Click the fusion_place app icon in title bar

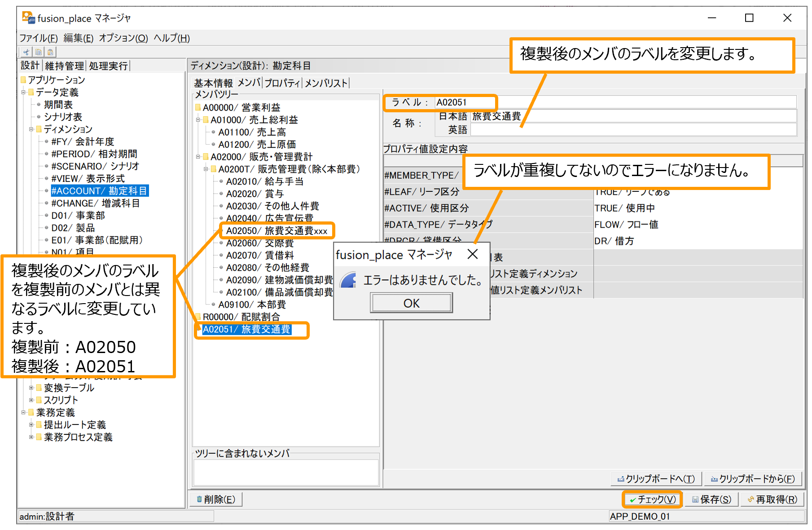click(x=28, y=18)
